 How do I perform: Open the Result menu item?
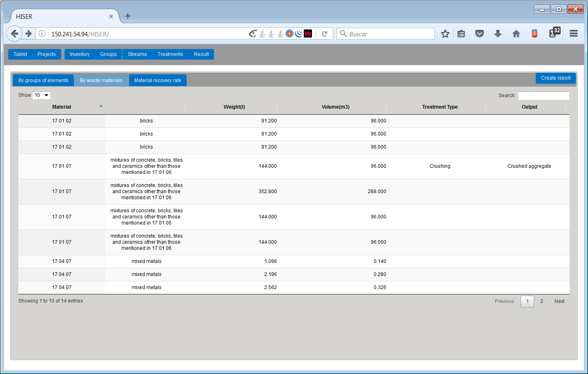pos(201,54)
